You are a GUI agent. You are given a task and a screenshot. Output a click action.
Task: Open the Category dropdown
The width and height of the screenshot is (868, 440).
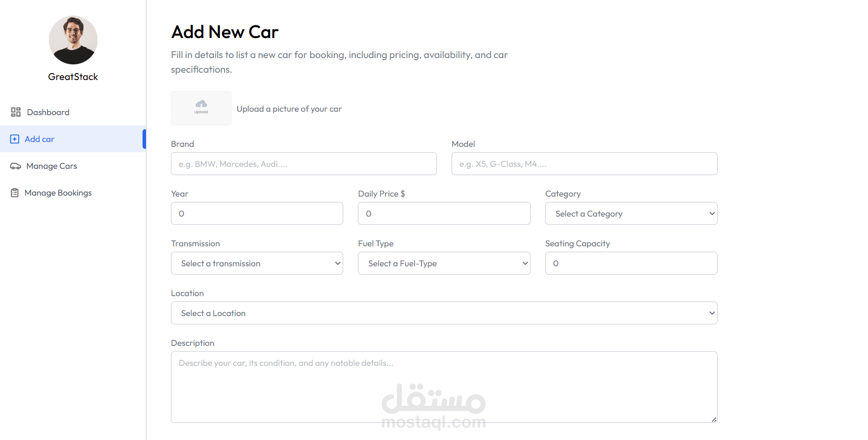pos(631,214)
